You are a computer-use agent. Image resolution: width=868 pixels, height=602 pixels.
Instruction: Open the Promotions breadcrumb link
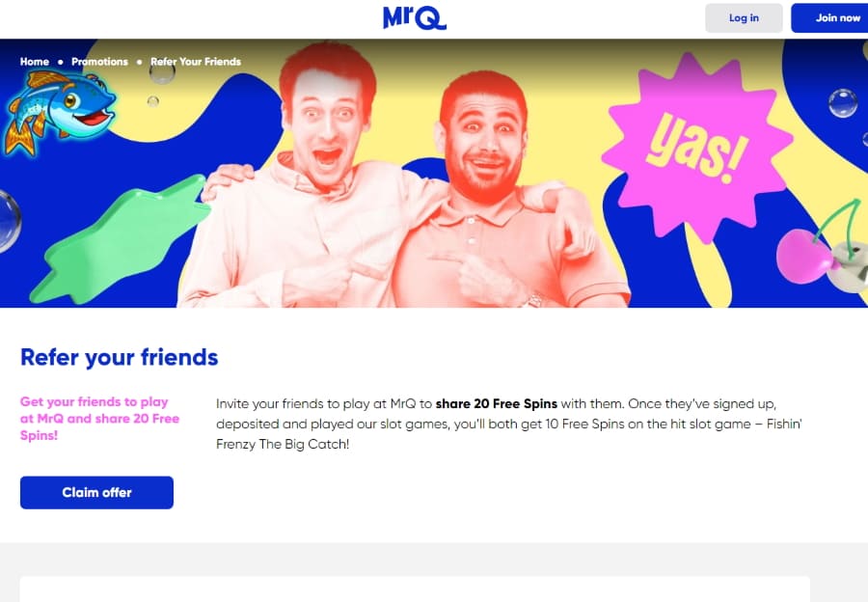point(99,62)
